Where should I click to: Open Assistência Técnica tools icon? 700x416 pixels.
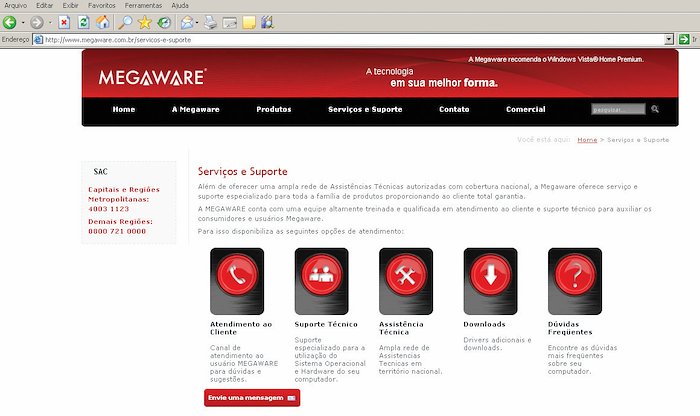(x=406, y=281)
